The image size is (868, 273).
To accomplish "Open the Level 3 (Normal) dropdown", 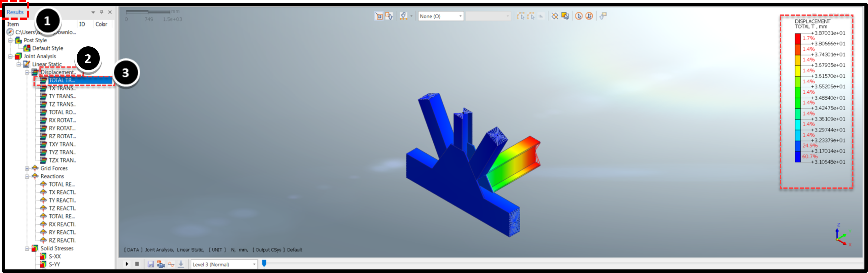I will point(224,264).
